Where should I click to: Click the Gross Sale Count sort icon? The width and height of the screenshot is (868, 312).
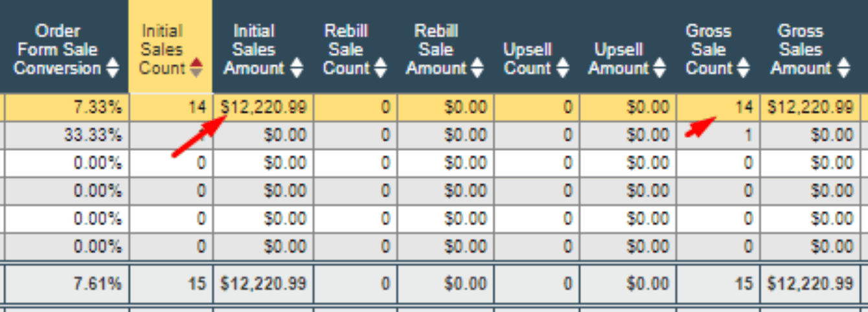coord(743,68)
